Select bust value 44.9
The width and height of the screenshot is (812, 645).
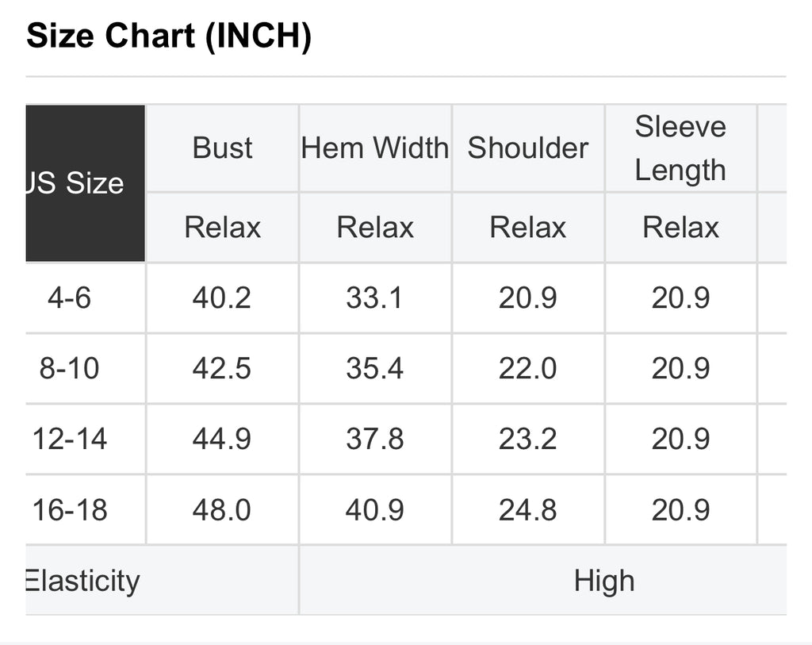(222, 439)
